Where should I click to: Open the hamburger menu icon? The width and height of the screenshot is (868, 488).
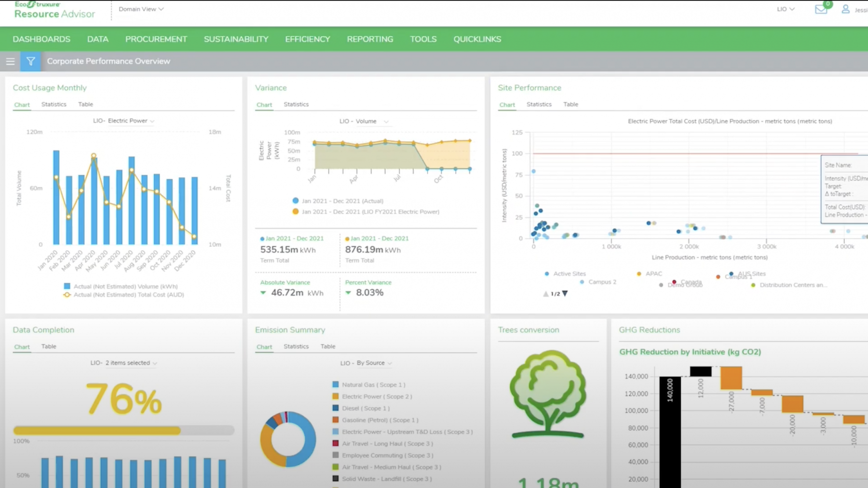click(x=10, y=61)
